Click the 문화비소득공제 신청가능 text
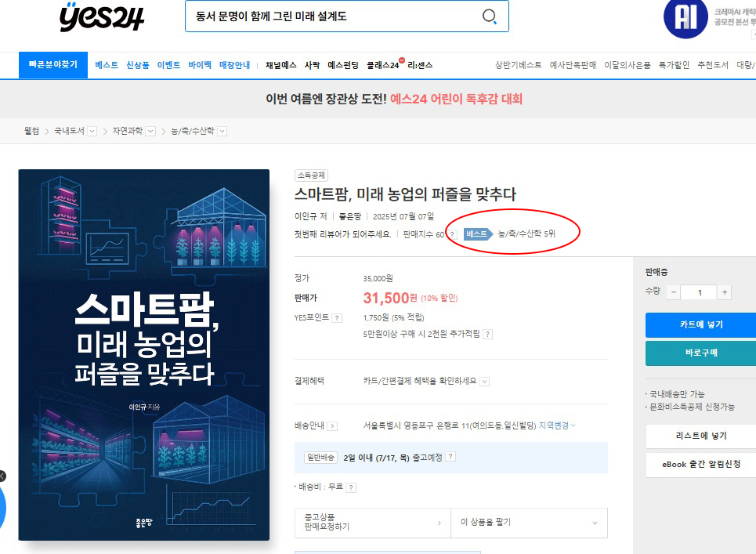 pyautogui.click(x=692, y=407)
